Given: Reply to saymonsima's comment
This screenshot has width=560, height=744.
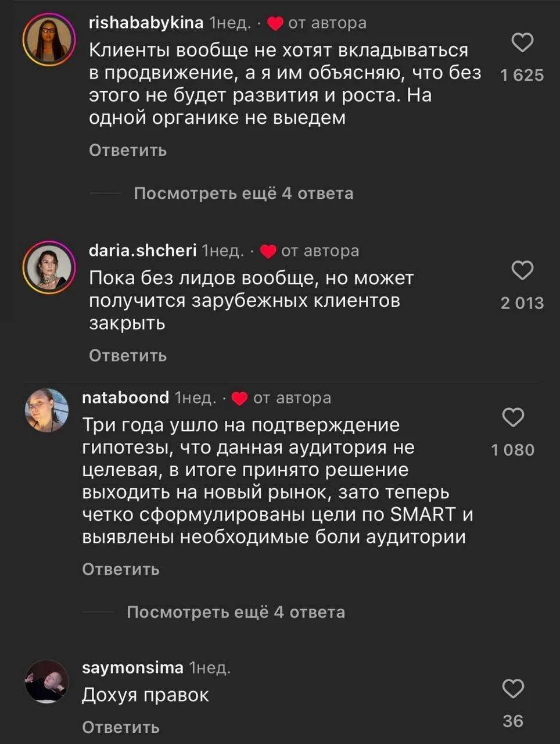Looking at the screenshot, I should click(x=121, y=727).
